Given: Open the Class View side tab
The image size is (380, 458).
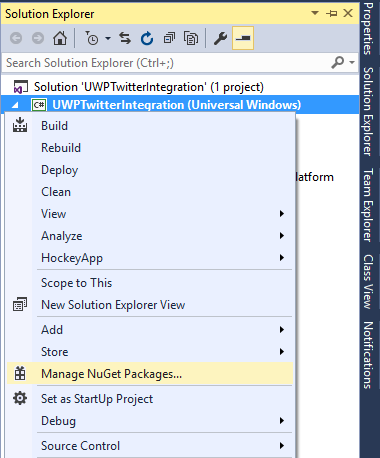Looking at the screenshot, I should [x=368, y=282].
